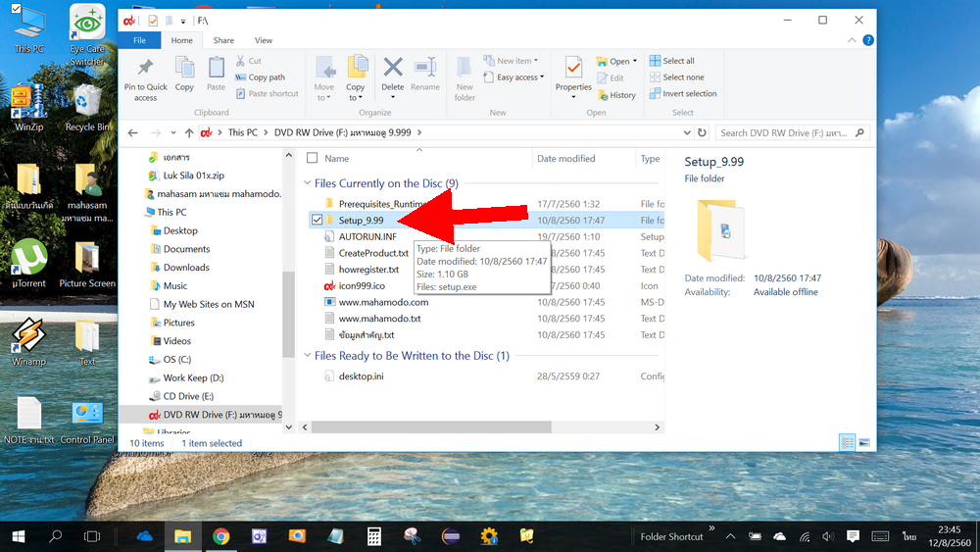Image resolution: width=980 pixels, height=552 pixels.
Task: Click the Edit command in Open group
Action: [610, 78]
